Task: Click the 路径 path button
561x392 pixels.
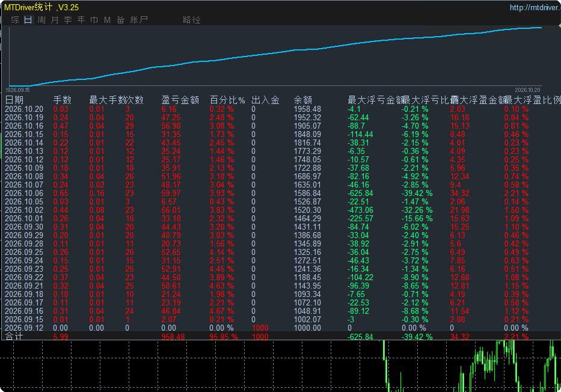Action: (191, 20)
